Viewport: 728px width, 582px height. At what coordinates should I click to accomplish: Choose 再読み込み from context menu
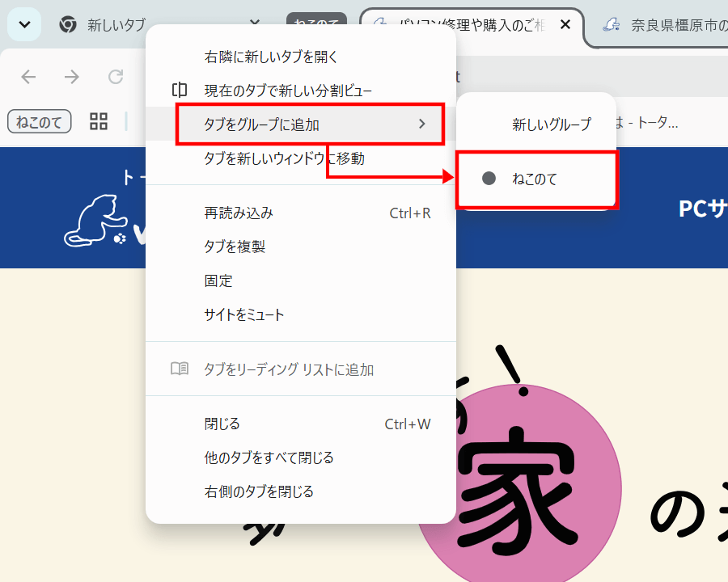[301, 213]
